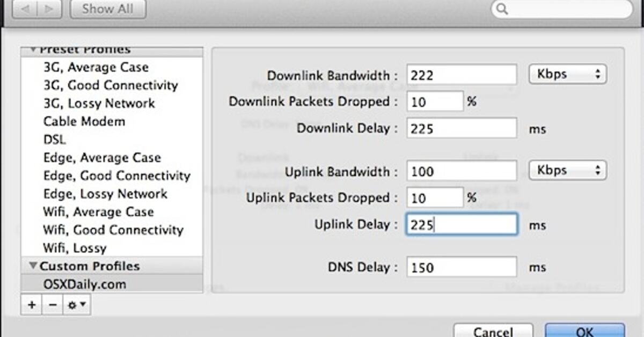
Task: Select the Cable Modem preset
Action: coord(84,121)
